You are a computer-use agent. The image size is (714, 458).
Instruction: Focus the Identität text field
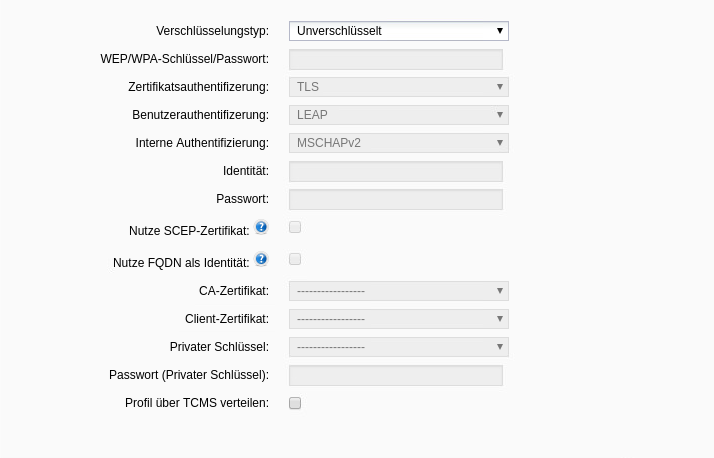395,171
